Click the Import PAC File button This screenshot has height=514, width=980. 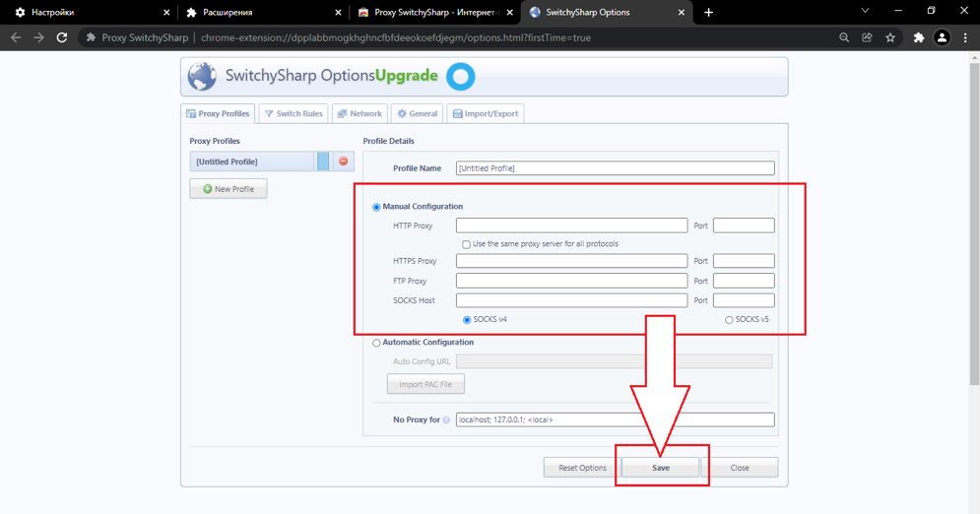coord(425,384)
